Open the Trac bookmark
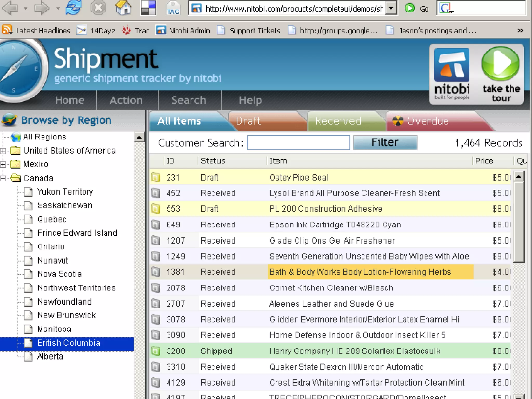532x399 pixels. click(135, 30)
